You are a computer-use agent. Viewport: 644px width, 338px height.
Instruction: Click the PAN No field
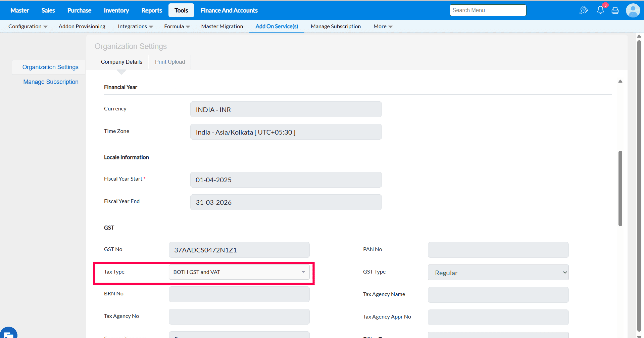point(498,250)
